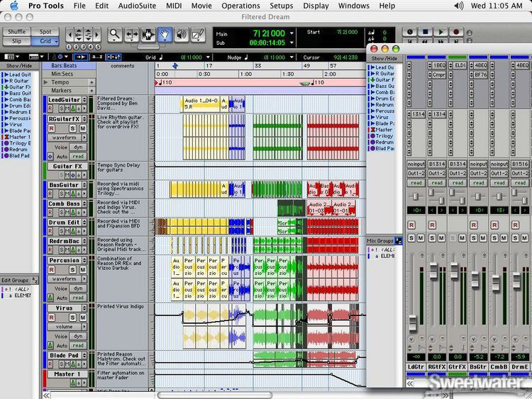Click the Play transport button

point(440,32)
